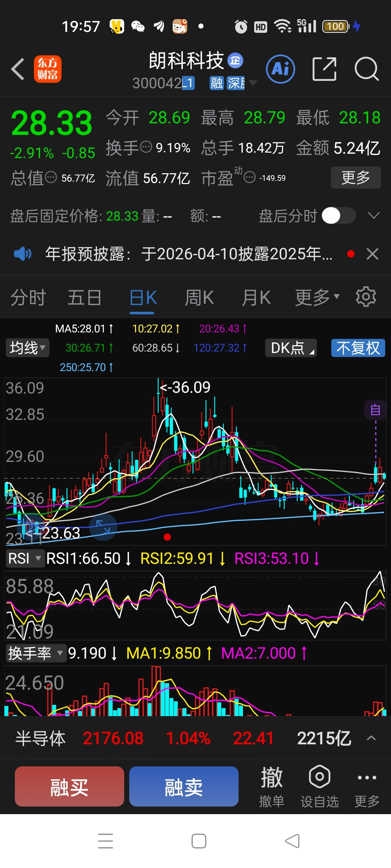The image size is (391, 868).
Task: Tap the red 融买 button
Action: click(x=70, y=786)
